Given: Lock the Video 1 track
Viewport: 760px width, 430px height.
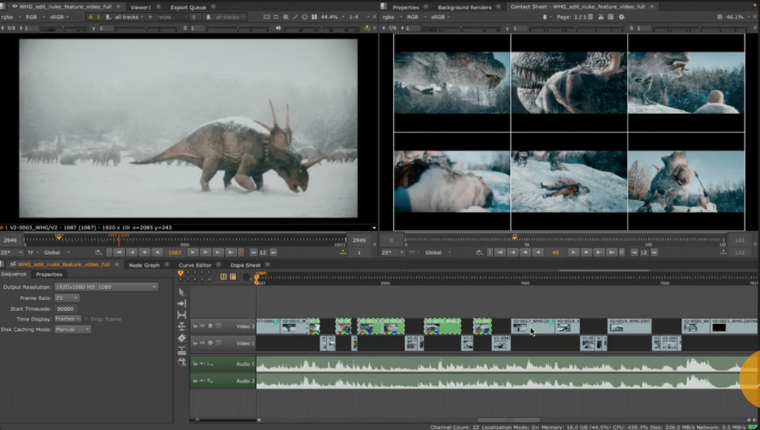Looking at the screenshot, I should (195, 343).
